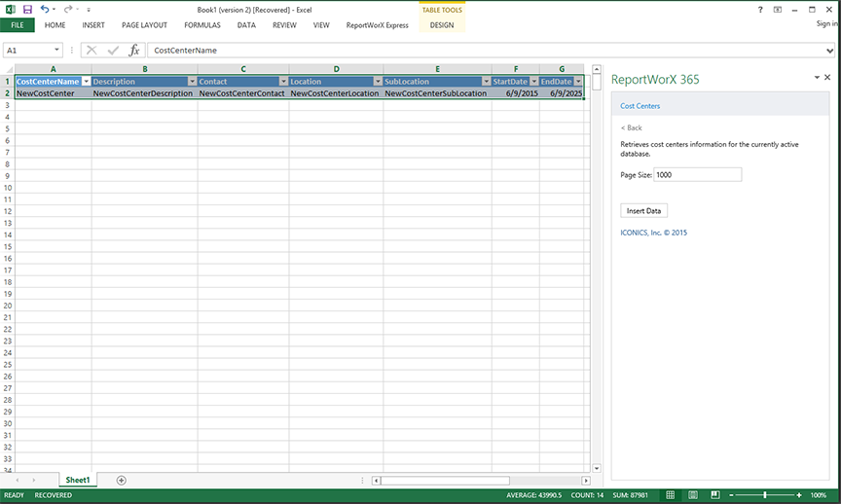Select the Sheet1 worksheet tab
This screenshot has height=504, width=841.
click(77, 480)
